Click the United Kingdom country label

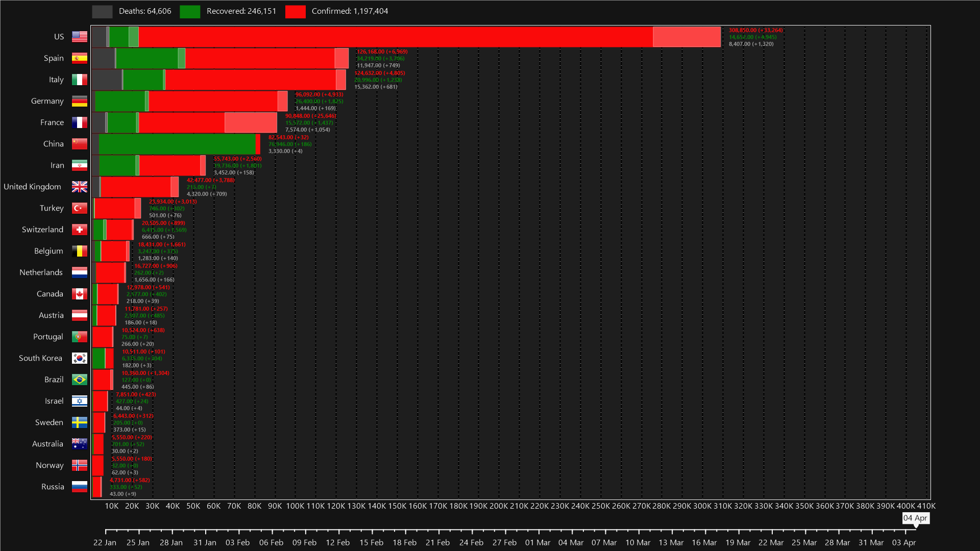[x=32, y=187]
